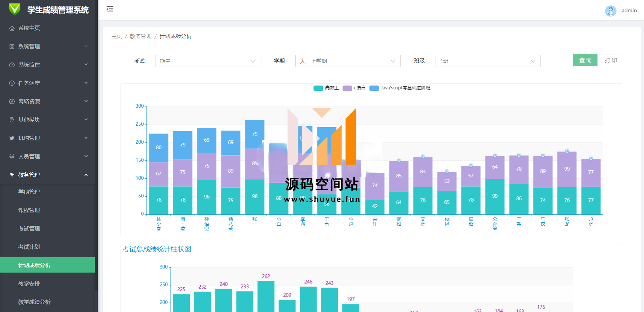Click the bird icon beside 机构管理

(x=12, y=138)
